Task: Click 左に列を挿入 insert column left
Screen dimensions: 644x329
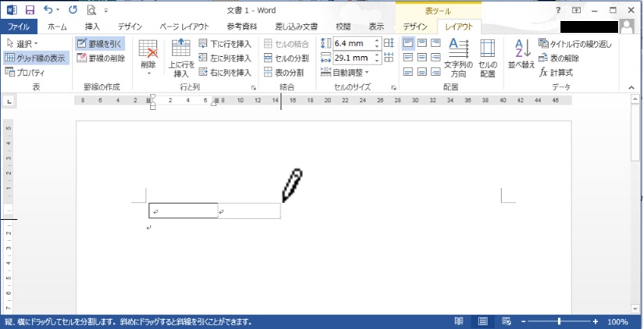Action: click(225, 58)
